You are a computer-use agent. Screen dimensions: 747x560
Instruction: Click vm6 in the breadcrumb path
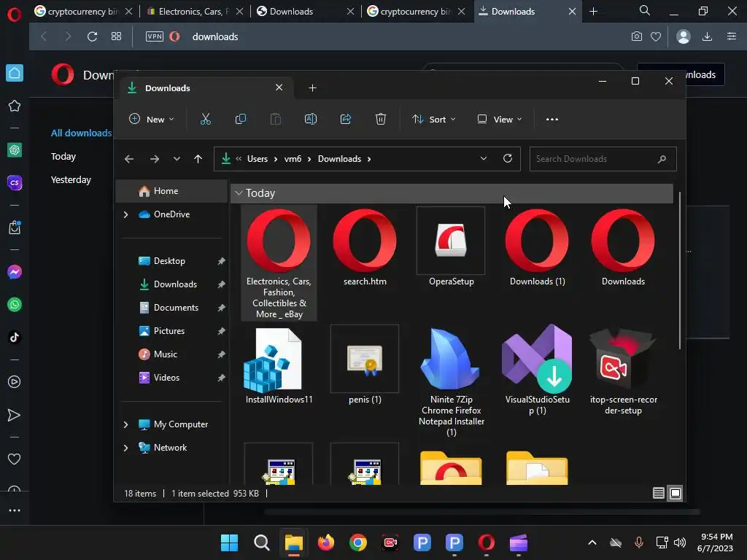293,159
